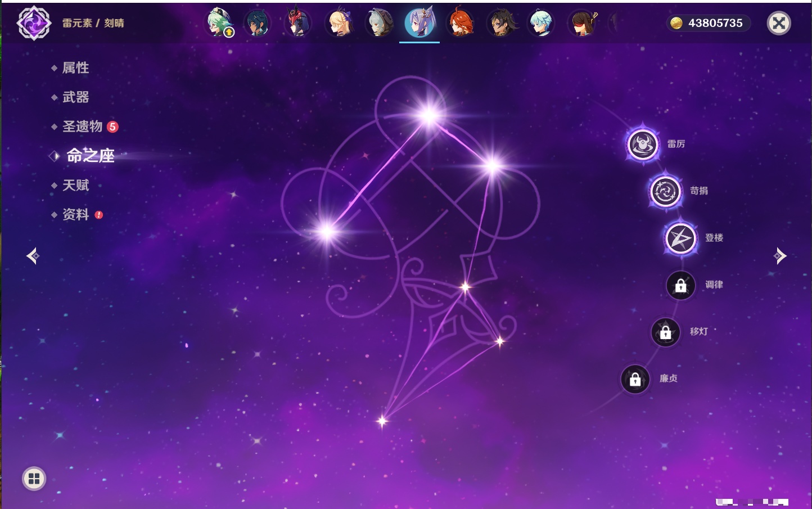Click the 调律 constellation label
Viewport: 812px width, 509px height.
(x=714, y=285)
